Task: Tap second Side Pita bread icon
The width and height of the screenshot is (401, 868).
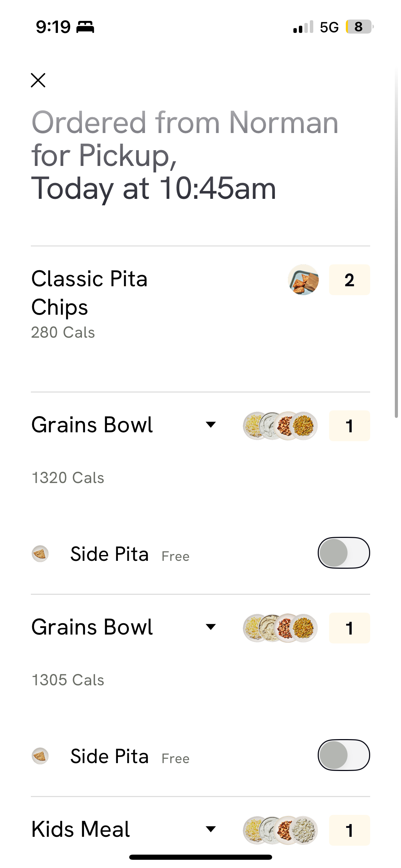Action: point(40,756)
